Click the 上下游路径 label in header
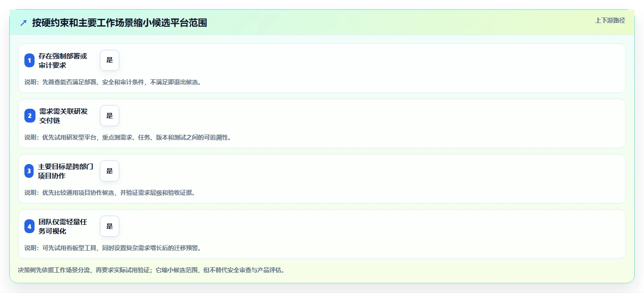The height and width of the screenshot is (293, 644). pyautogui.click(x=610, y=20)
